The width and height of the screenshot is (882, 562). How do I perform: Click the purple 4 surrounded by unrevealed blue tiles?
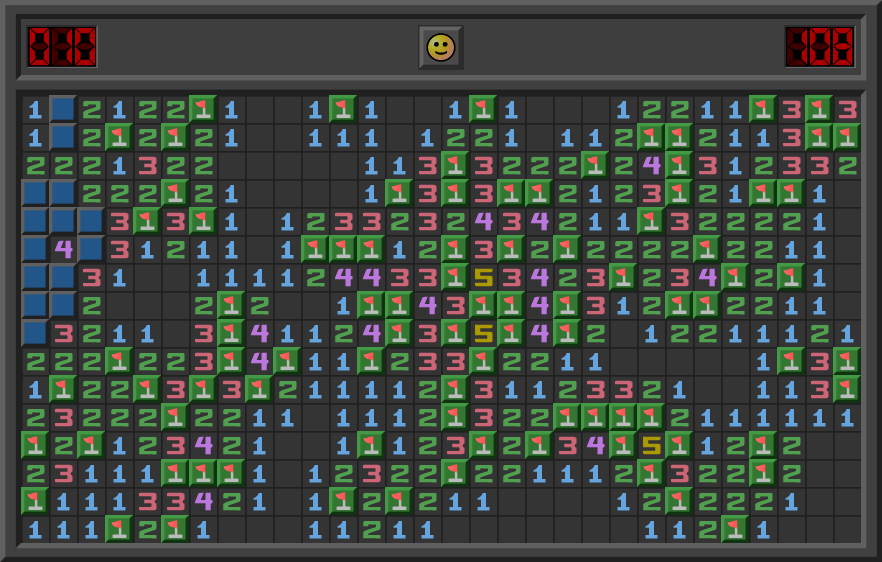coord(63,249)
